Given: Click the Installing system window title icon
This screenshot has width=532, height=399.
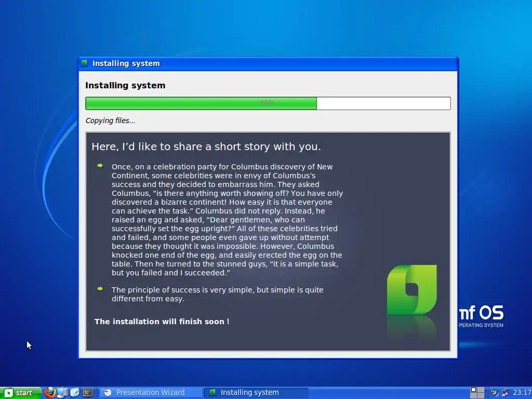Looking at the screenshot, I should pos(84,63).
